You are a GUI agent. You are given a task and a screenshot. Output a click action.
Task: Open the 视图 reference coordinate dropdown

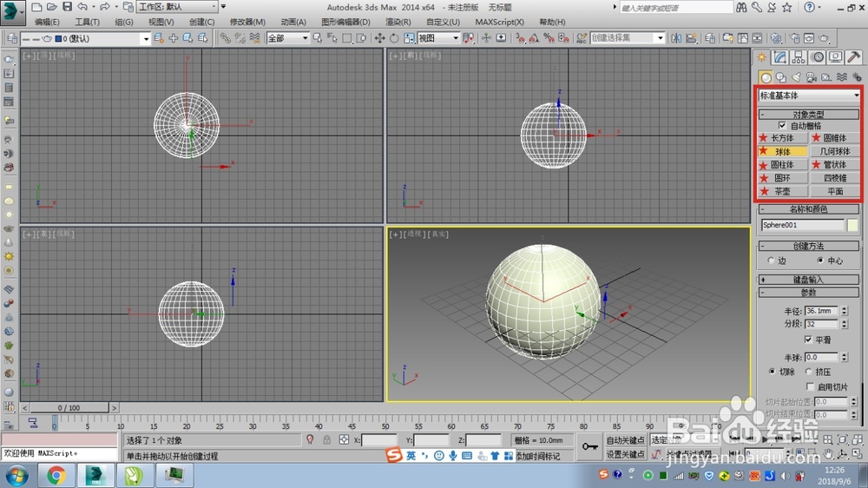(438, 38)
